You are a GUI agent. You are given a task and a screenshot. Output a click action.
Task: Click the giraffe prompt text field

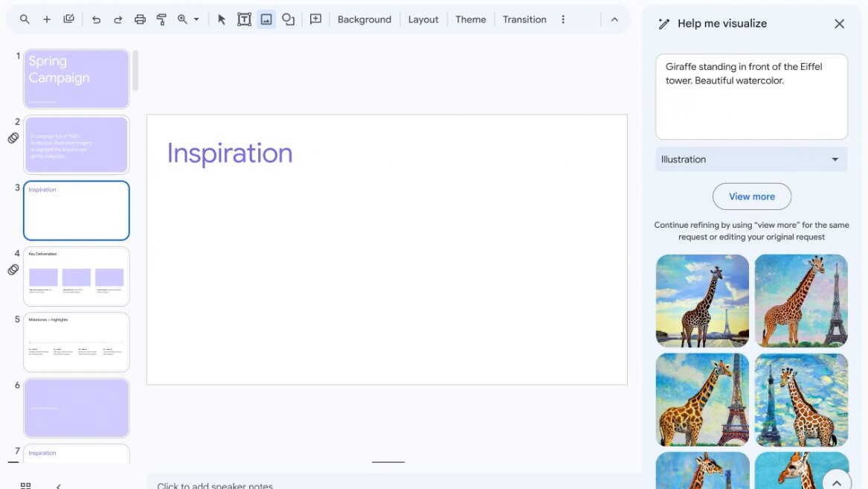tap(751, 97)
